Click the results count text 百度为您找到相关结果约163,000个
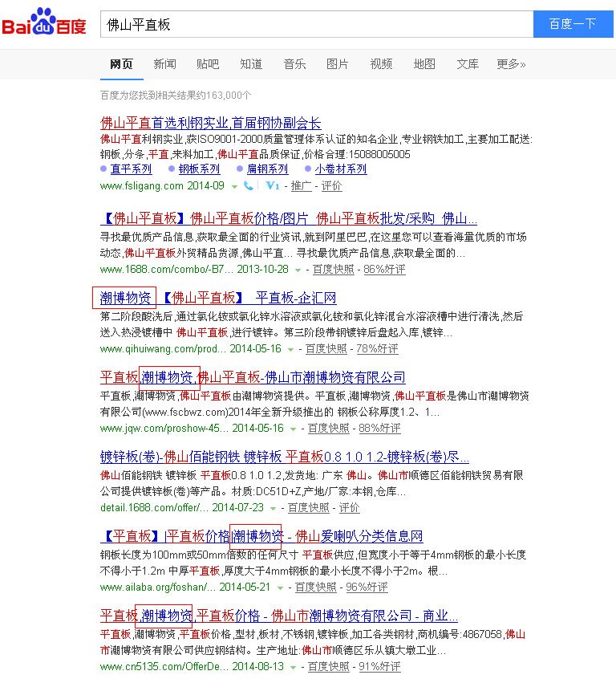Image resolution: width=616 pixels, height=683 pixels. click(176, 96)
